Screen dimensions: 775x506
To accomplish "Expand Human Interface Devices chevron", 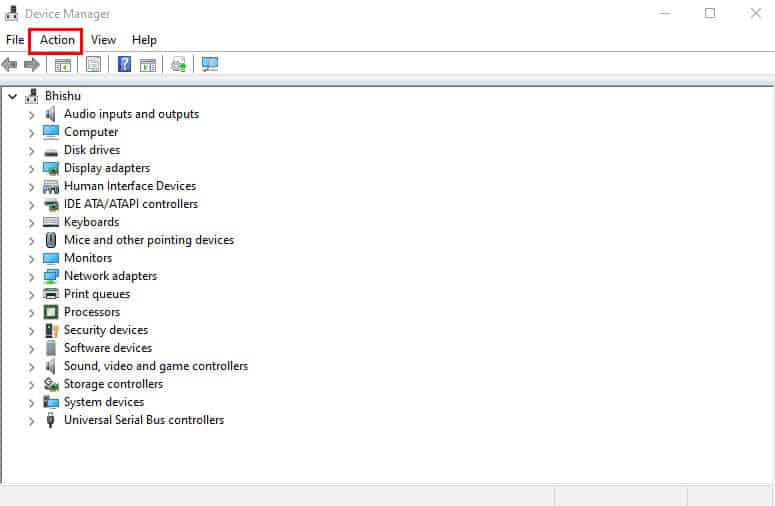I will pos(31,187).
